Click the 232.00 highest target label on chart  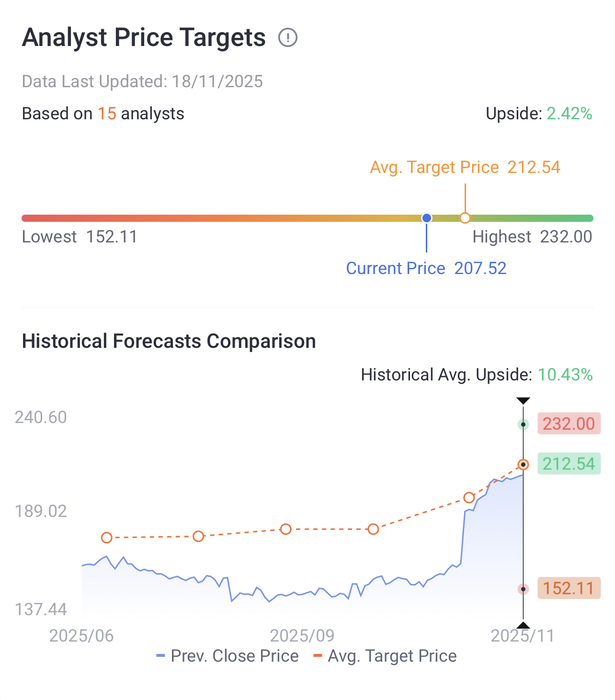(x=569, y=424)
